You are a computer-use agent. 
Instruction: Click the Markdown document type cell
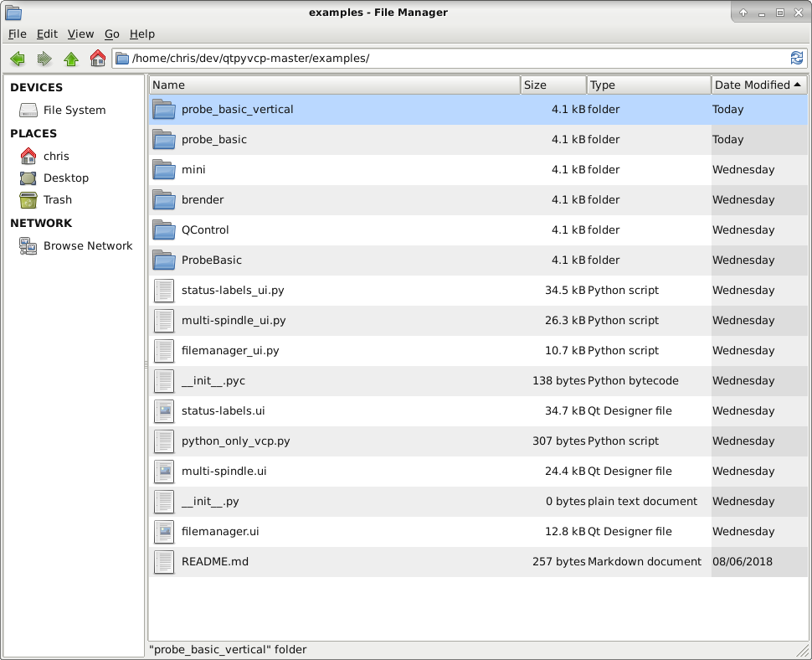coord(645,561)
